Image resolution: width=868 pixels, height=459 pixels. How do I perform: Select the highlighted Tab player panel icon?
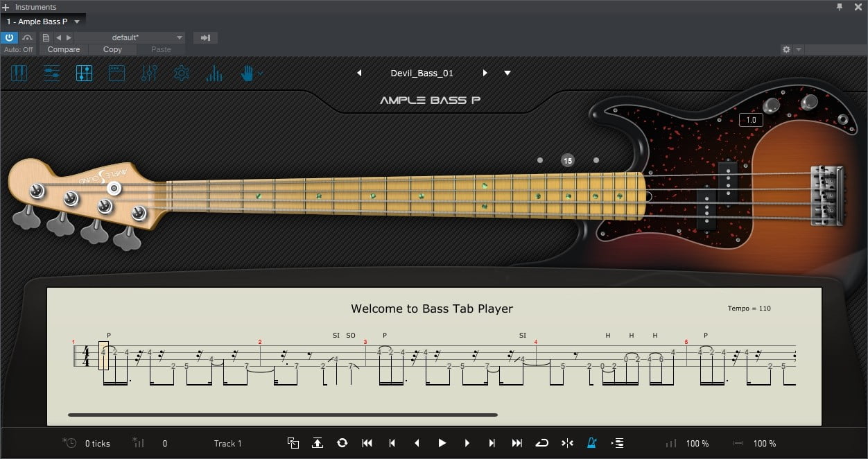click(84, 73)
